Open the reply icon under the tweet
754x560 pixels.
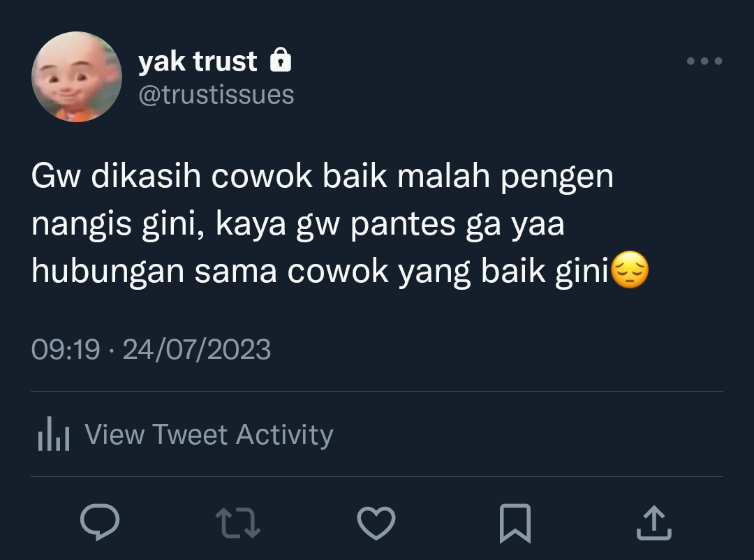(x=100, y=522)
